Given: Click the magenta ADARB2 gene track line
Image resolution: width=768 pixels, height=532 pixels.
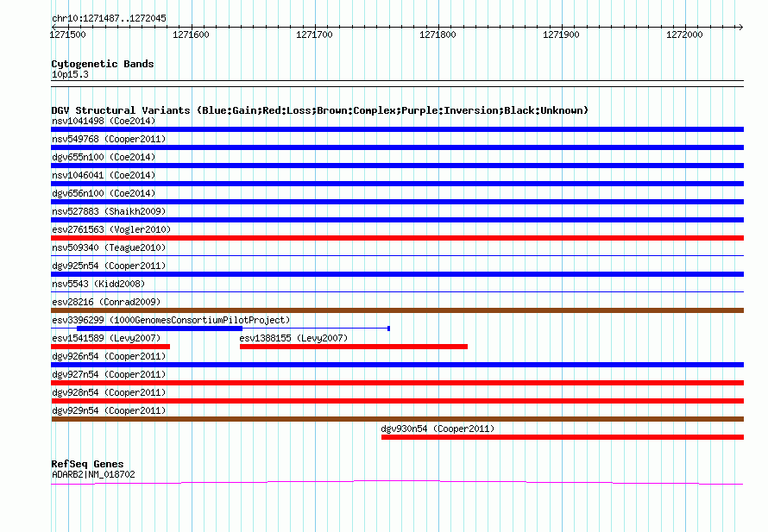Looking at the screenshot, I should pos(397,483).
